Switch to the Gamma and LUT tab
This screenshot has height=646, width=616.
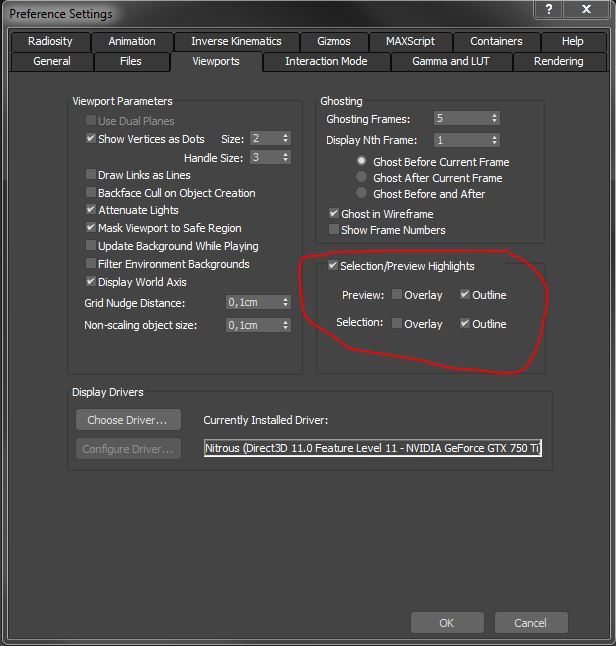tap(450, 62)
